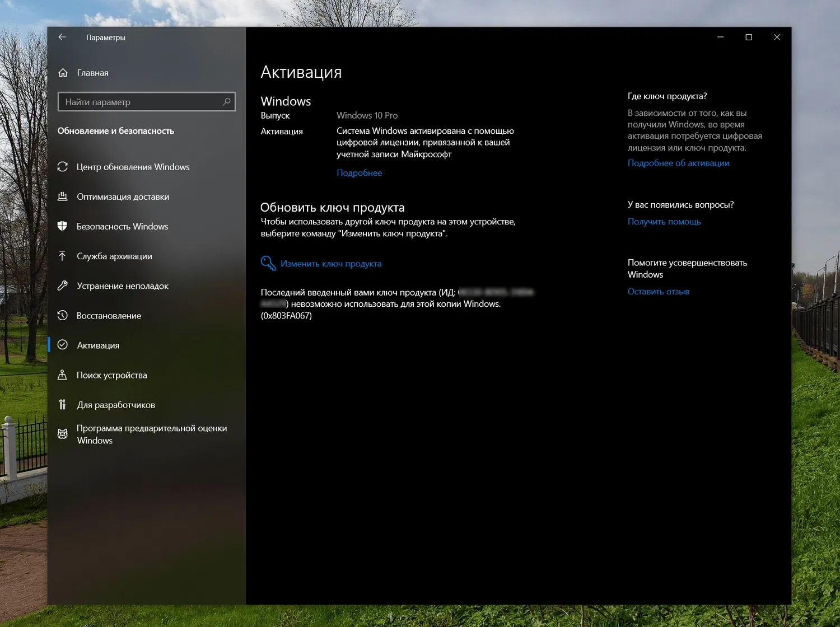
Task: Open Подробнее об активации link
Action: click(x=678, y=162)
